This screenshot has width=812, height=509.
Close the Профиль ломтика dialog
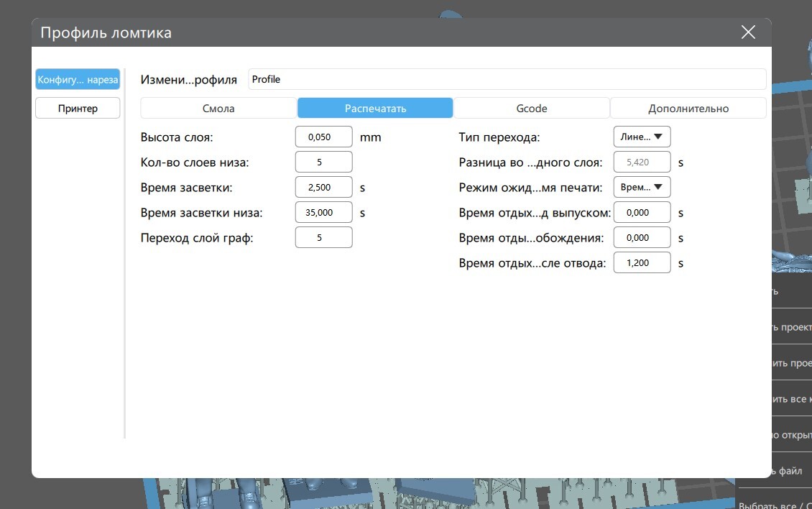coord(748,32)
